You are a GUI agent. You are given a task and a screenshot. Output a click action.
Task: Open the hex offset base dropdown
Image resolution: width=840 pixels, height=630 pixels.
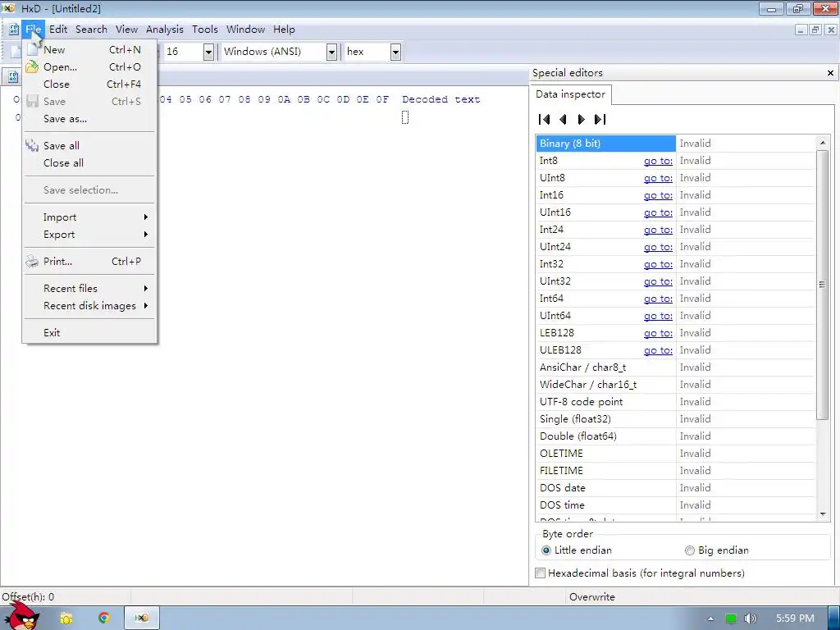point(395,52)
